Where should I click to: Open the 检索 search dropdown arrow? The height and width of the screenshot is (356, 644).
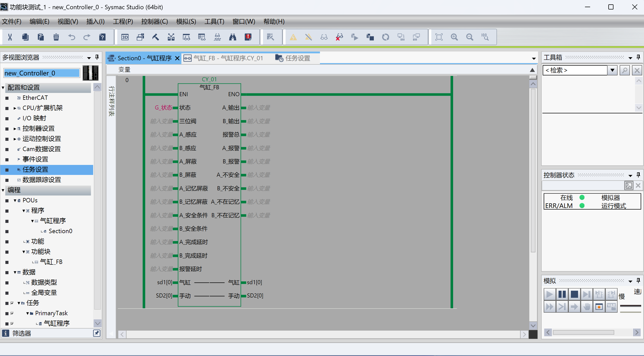[612, 70]
